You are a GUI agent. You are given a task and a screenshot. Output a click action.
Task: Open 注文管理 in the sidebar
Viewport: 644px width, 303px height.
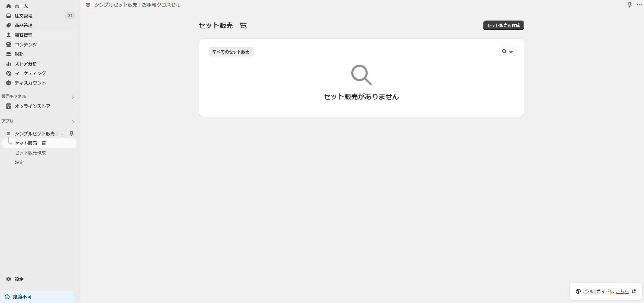coord(39,16)
